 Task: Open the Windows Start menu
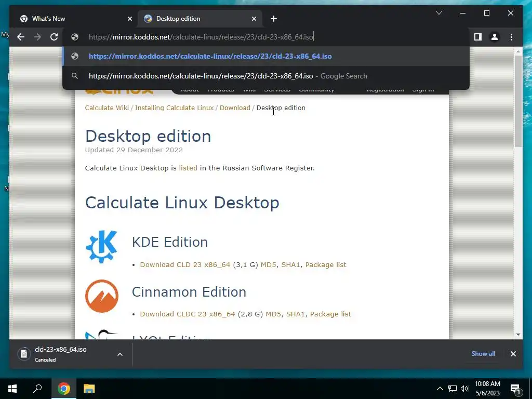tap(12, 389)
